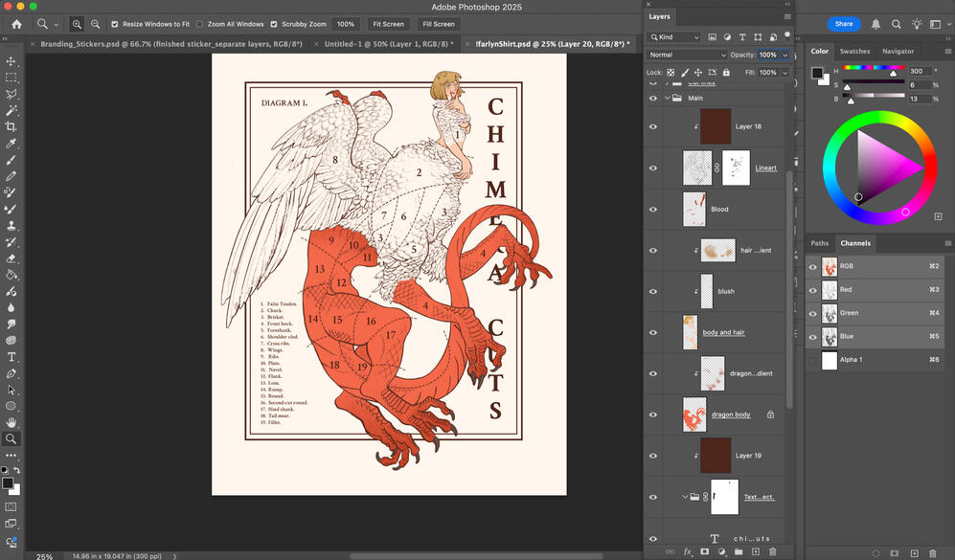Select the Crop tool
Screen dimensions: 955x560
click(11, 126)
